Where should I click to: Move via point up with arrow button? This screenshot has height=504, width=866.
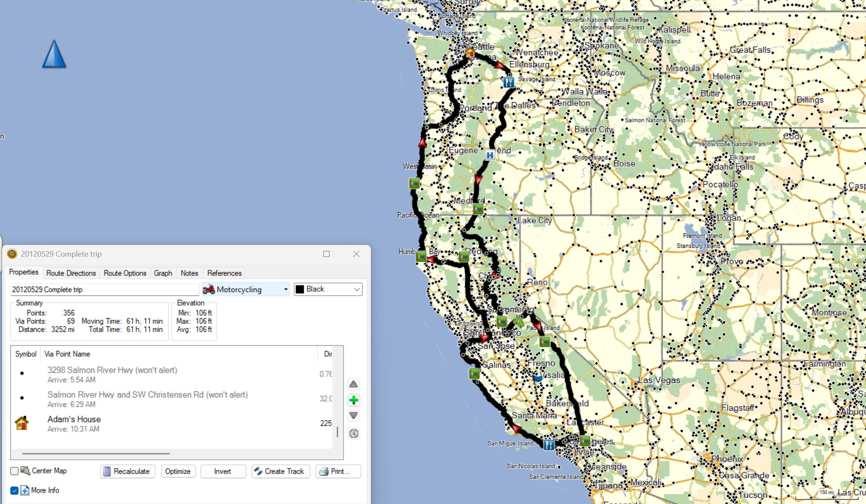pos(354,384)
